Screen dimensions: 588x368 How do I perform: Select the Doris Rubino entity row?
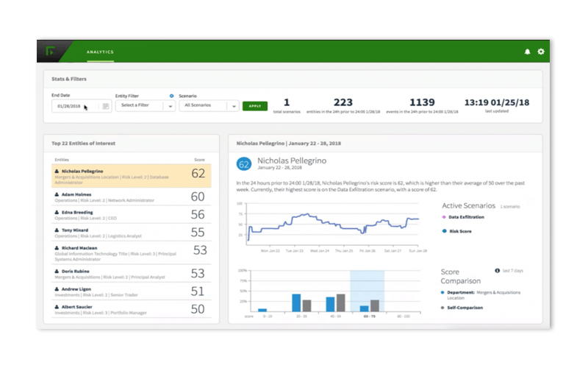point(132,273)
